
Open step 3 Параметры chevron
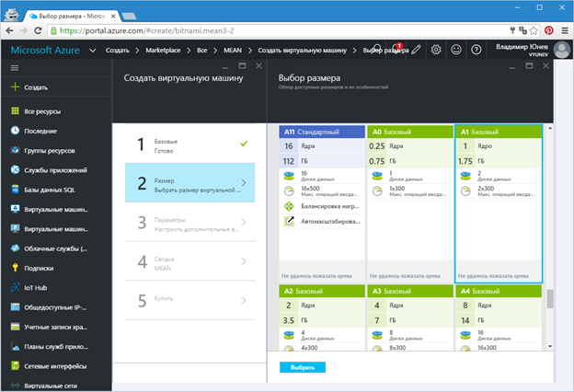[244, 222]
